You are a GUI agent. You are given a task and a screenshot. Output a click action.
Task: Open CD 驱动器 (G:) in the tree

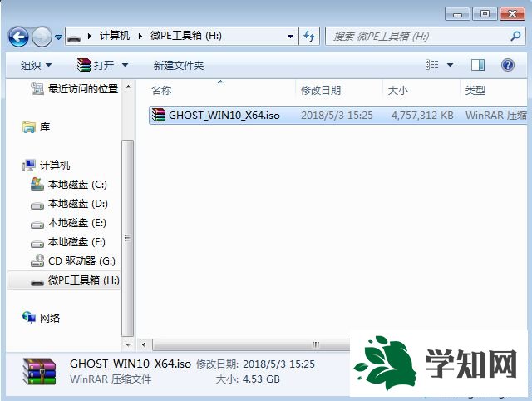click(x=81, y=260)
